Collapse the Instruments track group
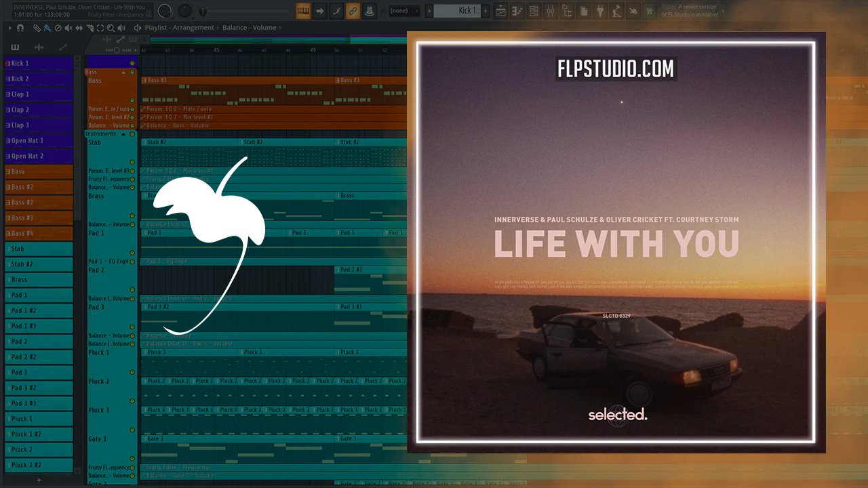The image size is (868, 488). point(123,134)
